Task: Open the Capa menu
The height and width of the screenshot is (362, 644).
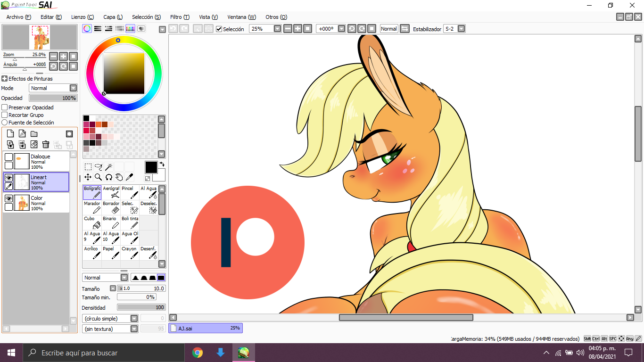Action: tap(113, 17)
